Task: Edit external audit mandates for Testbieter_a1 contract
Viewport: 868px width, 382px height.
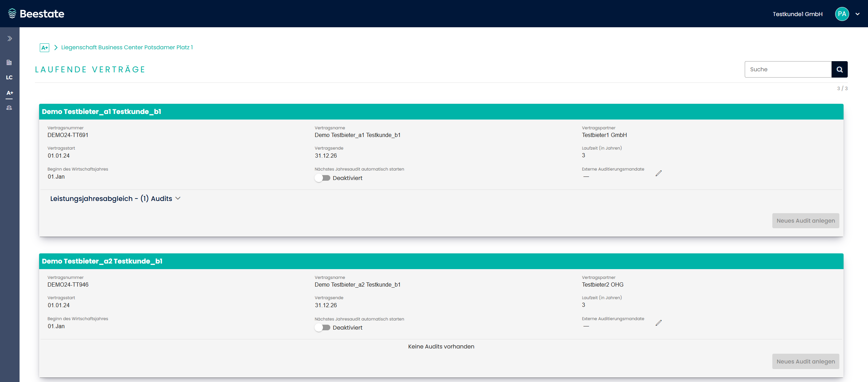Action: tap(659, 173)
